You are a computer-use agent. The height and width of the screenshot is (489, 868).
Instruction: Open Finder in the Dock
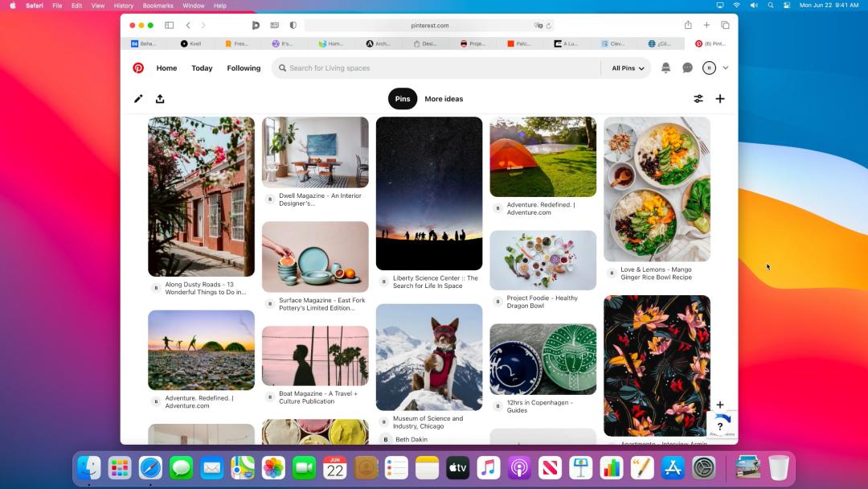88,468
